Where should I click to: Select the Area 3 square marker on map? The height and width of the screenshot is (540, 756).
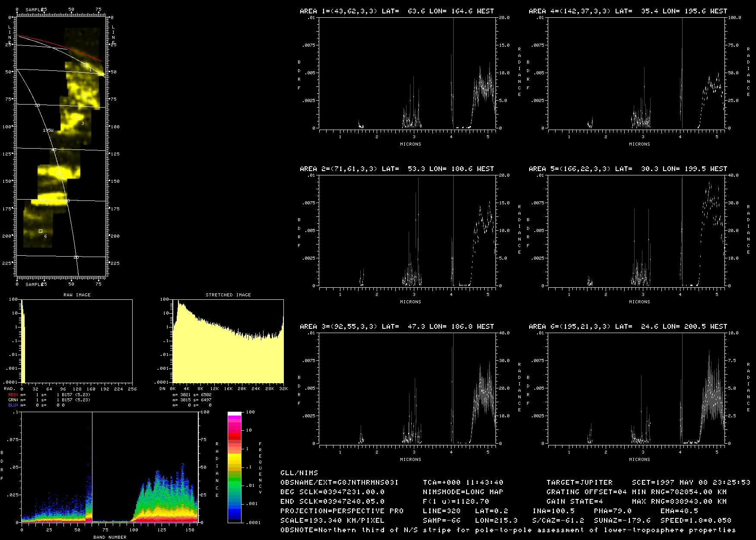point(78,118)
